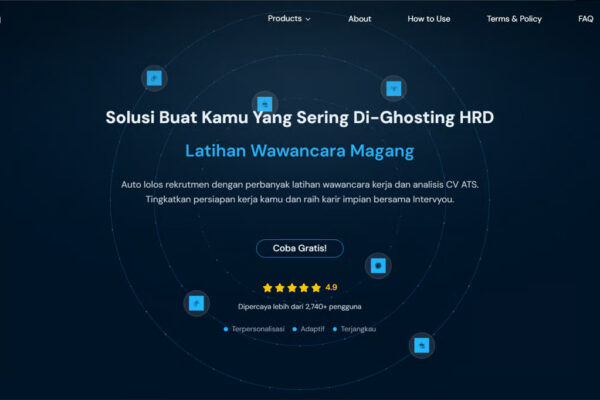This screenshot has height=400, width=600.
Task: Click the last yellow star beside 4.9
Action: coord(316,288)
